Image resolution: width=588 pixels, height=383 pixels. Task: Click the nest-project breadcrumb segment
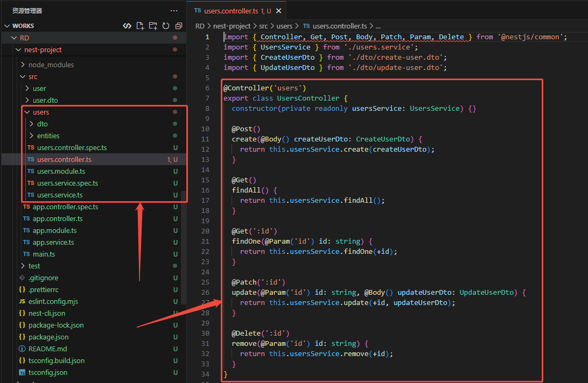pyautogui.click(x=232, y=26)
